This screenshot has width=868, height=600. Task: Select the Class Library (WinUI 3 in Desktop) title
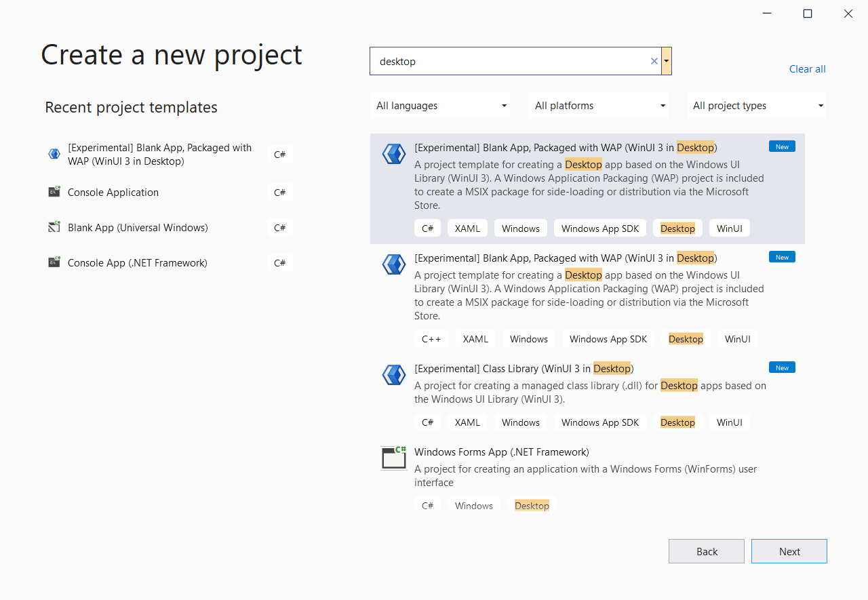click(x=524, y=369)
